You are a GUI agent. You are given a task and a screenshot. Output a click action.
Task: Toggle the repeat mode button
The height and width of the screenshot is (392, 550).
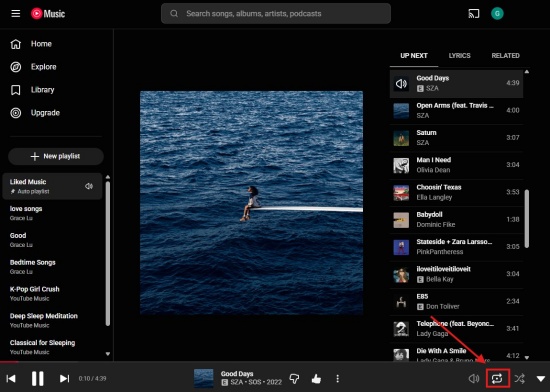(497, 379)
